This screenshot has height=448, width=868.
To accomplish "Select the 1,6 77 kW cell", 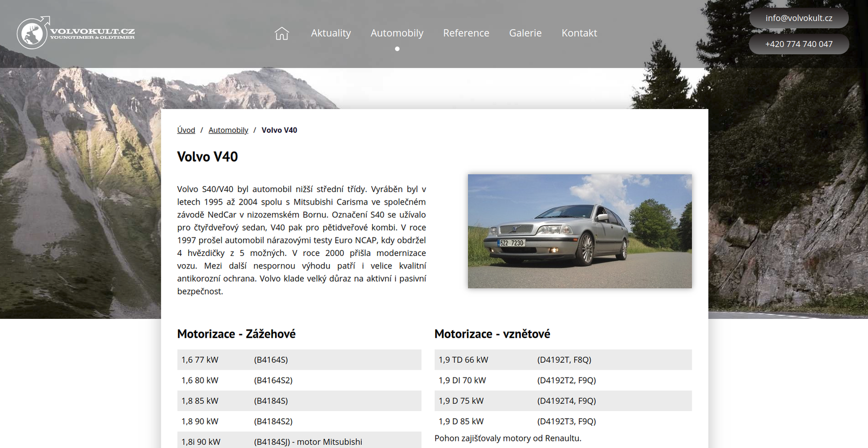I will pyautogui.click(x=214, y=360).
